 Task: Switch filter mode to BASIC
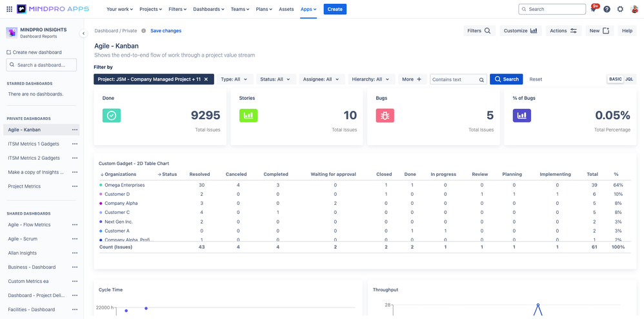tap(615, 79)
